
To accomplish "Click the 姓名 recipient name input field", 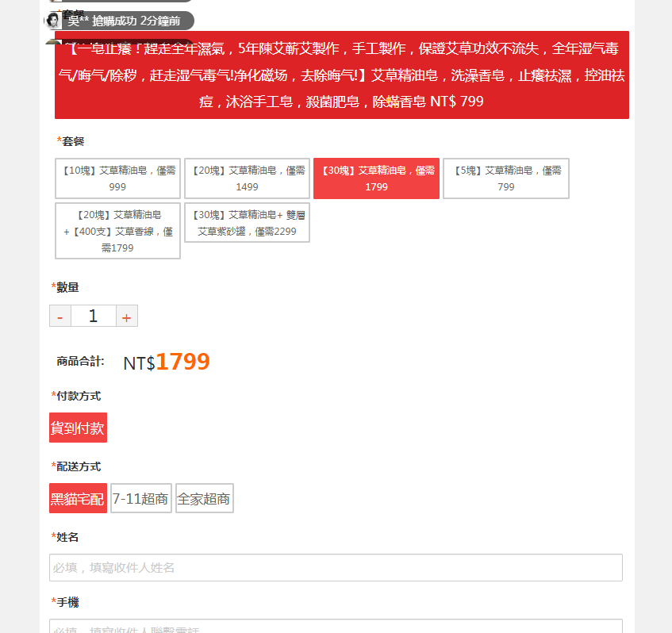I will pos(336,567).
